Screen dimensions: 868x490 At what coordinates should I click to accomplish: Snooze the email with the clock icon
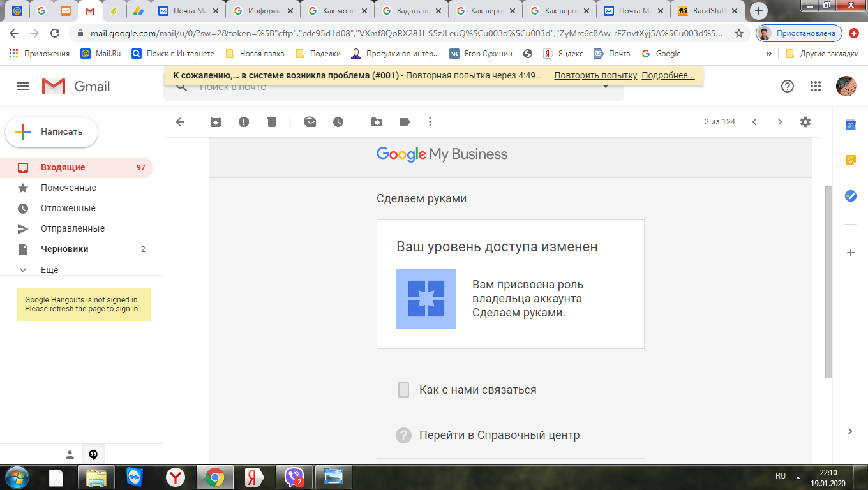coord(338,122)
